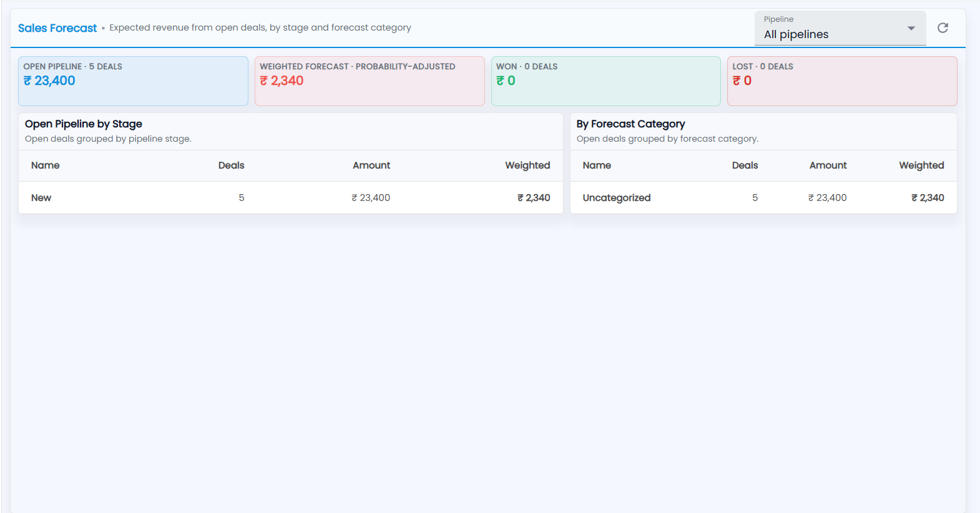Open the Open Pipeline 5 Deals card

133,81
